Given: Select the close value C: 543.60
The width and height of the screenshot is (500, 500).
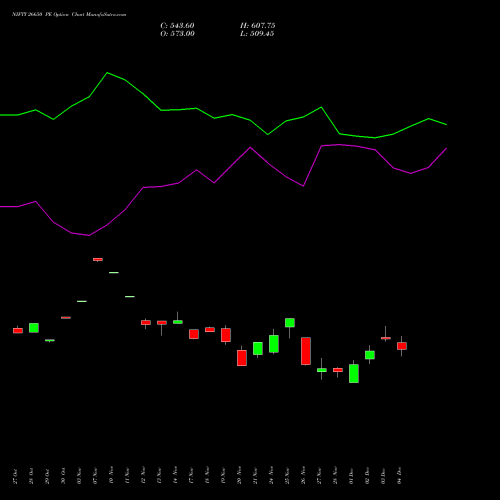Looking at the screenshot, I should pyautogui.click(x=177, y=26).
